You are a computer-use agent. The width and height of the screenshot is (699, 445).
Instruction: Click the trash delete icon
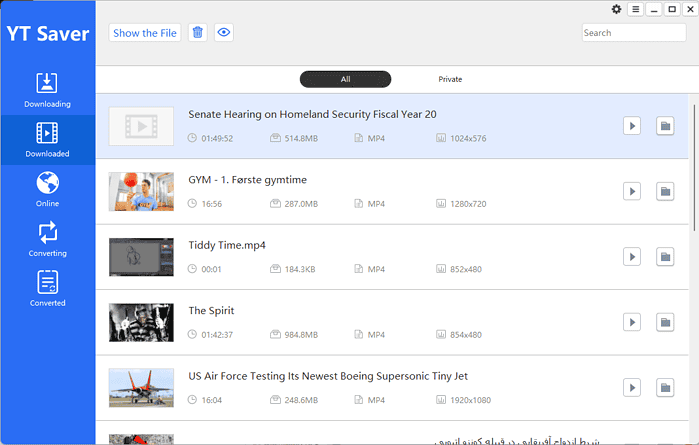pyautogui.click(x=197, y=33)
